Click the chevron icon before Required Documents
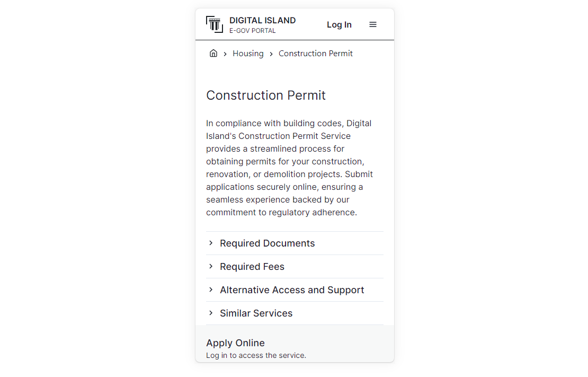The width and height of the screenshot is (588, 377). (211, 243)
